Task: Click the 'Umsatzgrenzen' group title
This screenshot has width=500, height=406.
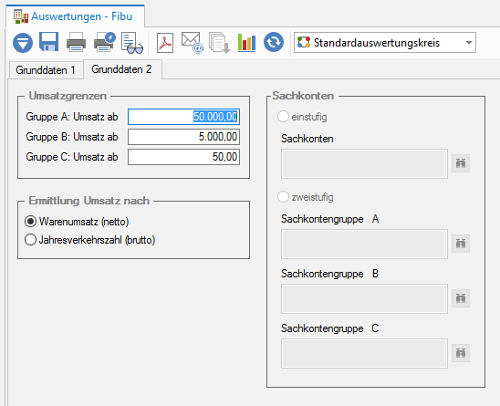Action: [68, 96]
